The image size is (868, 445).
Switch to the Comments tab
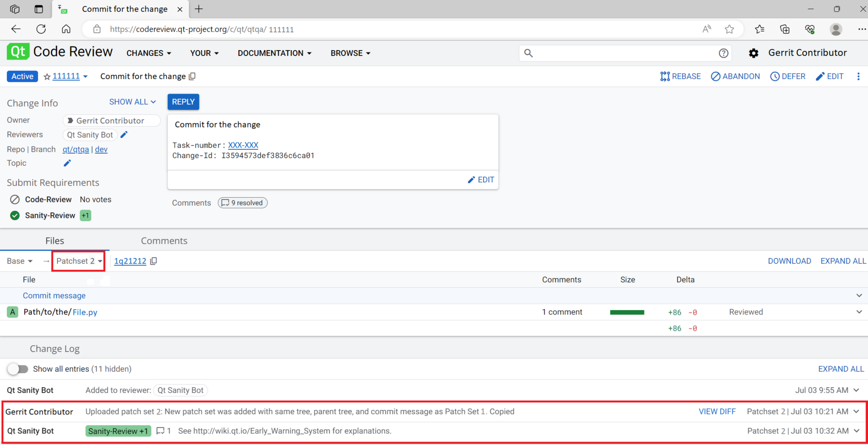pyautogui.click(x=164, y=241)
